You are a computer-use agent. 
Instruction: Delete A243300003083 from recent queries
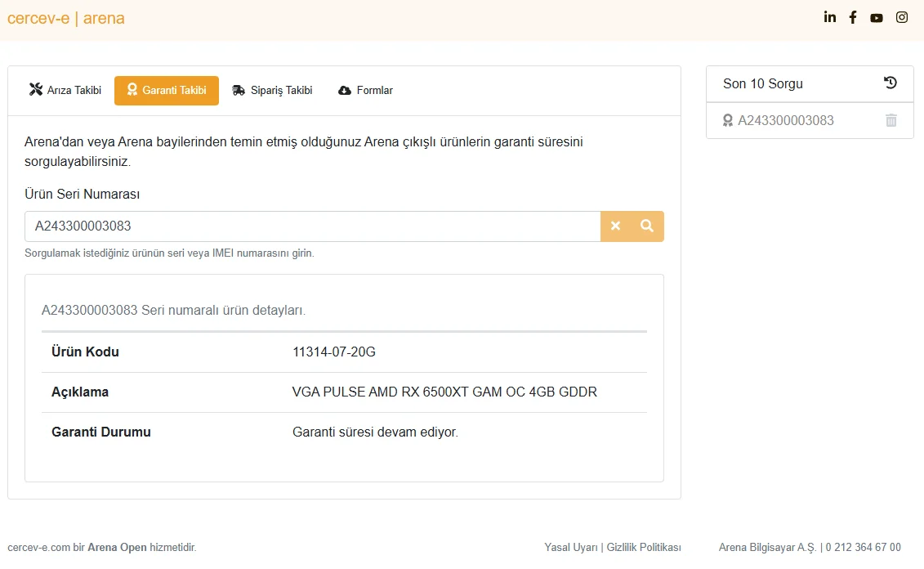click(891, 120)
